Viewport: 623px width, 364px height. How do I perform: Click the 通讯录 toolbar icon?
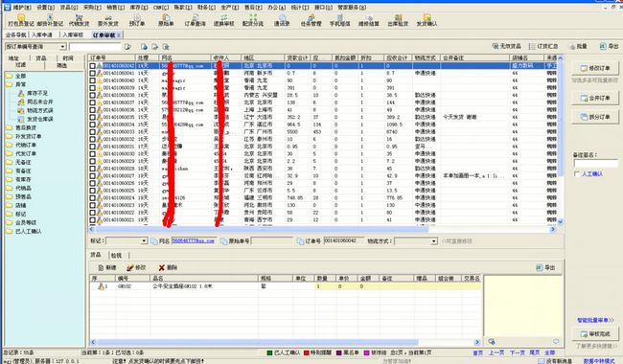coord(282,20)
